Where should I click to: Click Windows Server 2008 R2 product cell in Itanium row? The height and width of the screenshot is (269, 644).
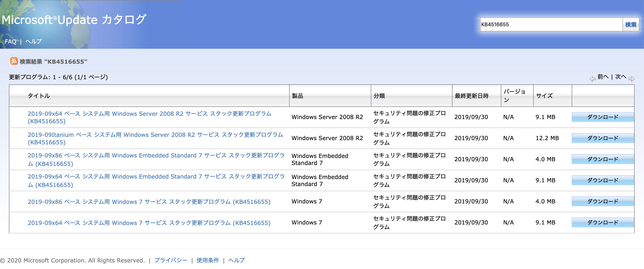click(327, 138)
